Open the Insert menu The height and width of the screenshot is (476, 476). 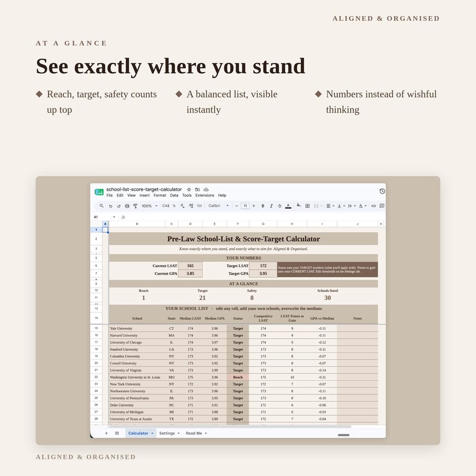[x=144, y=195]
